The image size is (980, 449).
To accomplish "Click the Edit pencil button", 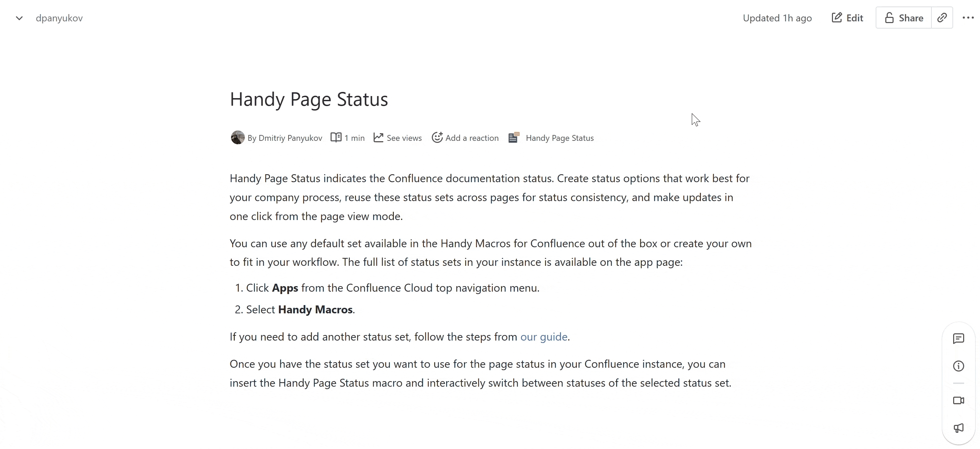I will pyautogui.click(x=847, y=18).
